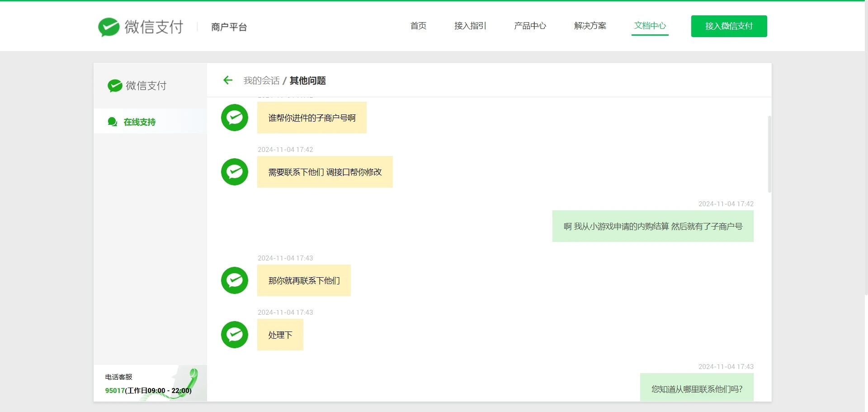The height and width of the screenshot is (412, 868).
Task: Click the 电话客服 label
Action: click(x=118, y=377)
